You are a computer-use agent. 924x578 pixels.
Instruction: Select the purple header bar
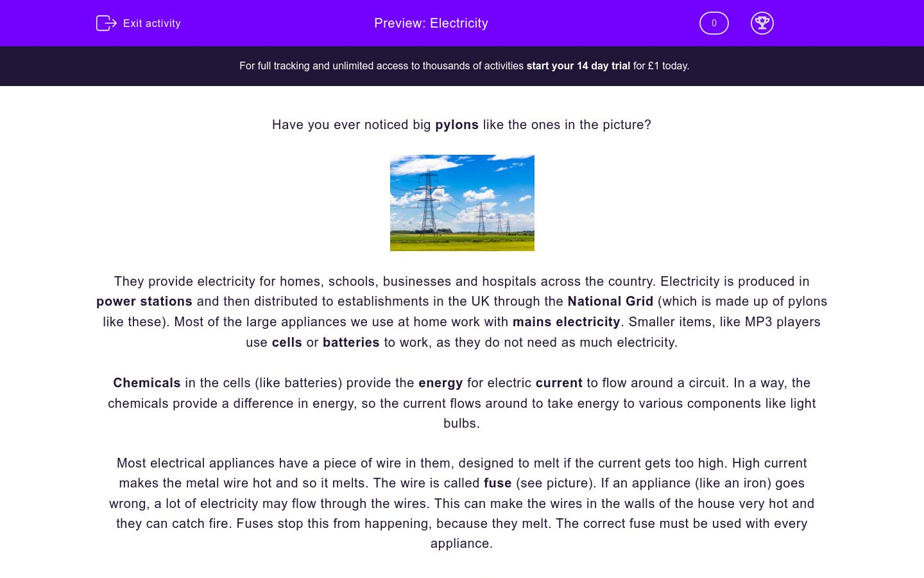click(462, 23)
